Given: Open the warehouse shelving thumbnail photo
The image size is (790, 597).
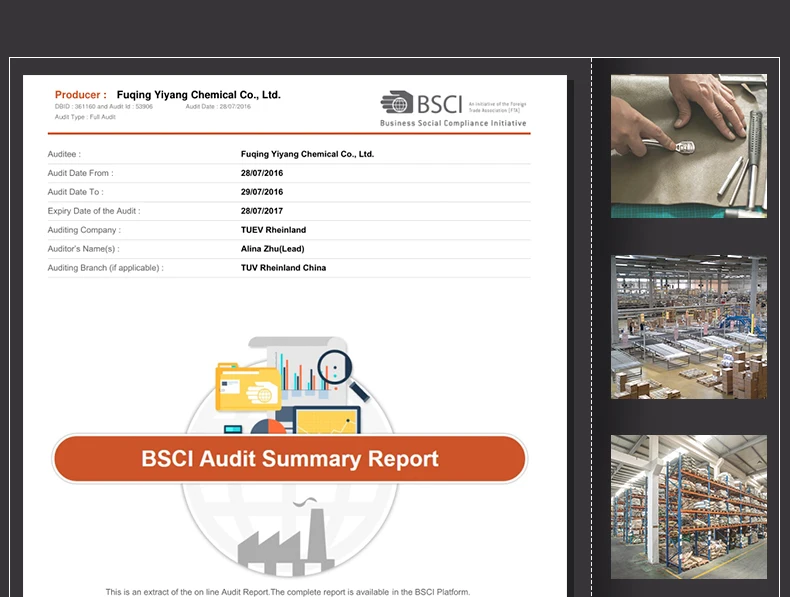Looking at the screenshot, I should click(x=689, y=507).
